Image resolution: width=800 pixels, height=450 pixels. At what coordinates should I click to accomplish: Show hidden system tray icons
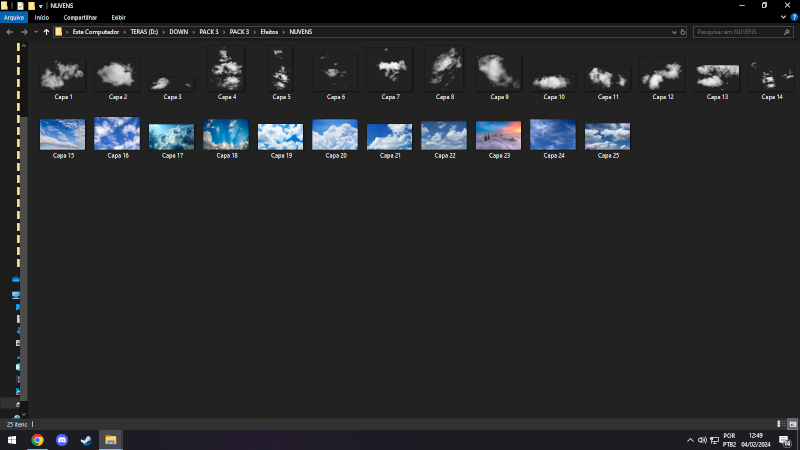690,440
